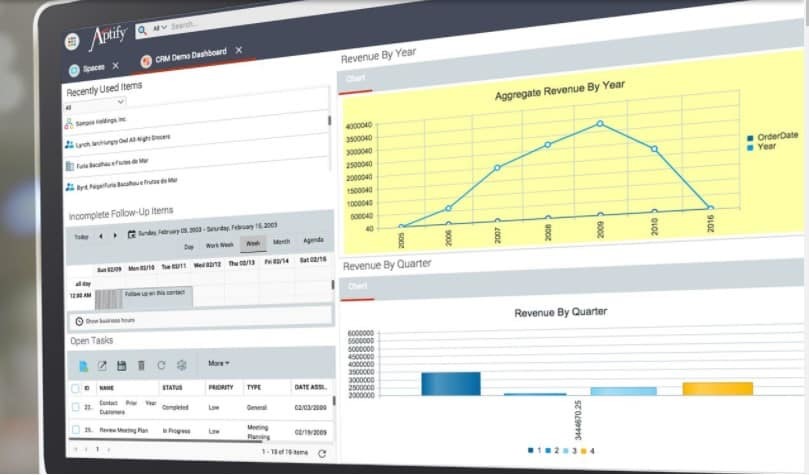The height and width of the screenshot is (475, 809).
Task: Click the calendar date picker icon
Action: (131, 234)
